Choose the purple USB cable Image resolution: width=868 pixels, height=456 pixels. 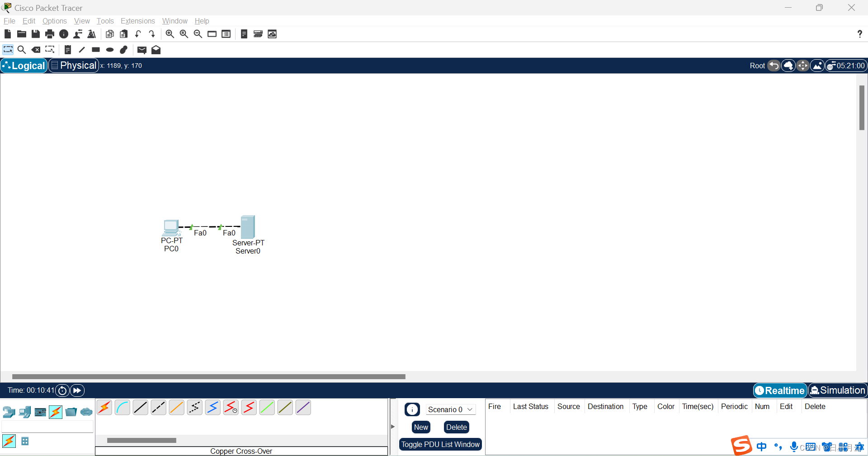[303, 408]
